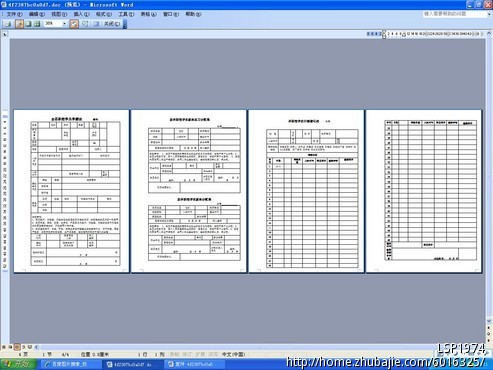Select Normal view icon at bottom left
The image size is (493, 370).
tap(4, 347)
